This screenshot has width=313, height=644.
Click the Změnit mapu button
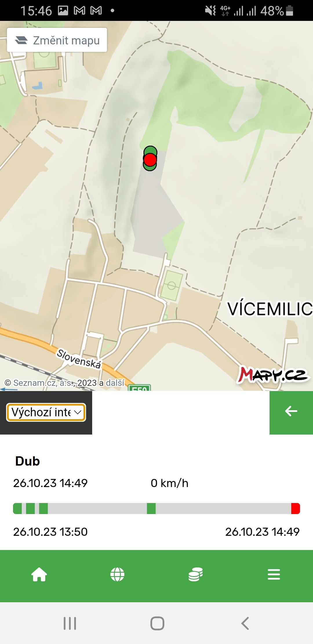(x=57, y=40)
